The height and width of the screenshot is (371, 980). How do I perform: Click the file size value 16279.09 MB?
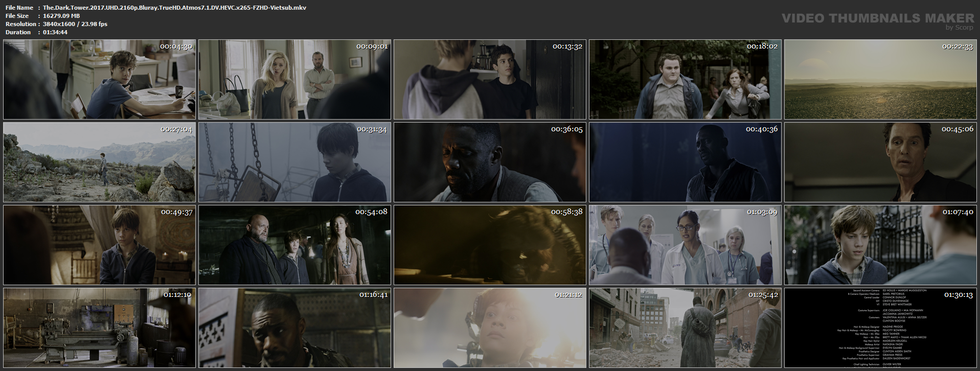coord(61,16)
